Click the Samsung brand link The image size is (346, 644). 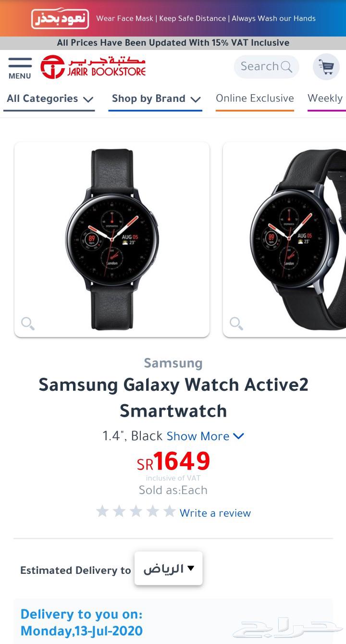coord(173,363)
